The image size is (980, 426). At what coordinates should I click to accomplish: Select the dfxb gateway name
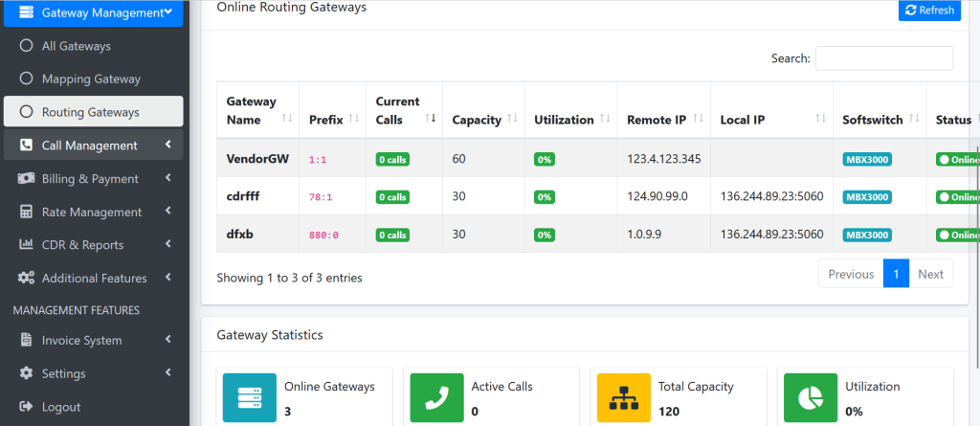click(239, 234)
